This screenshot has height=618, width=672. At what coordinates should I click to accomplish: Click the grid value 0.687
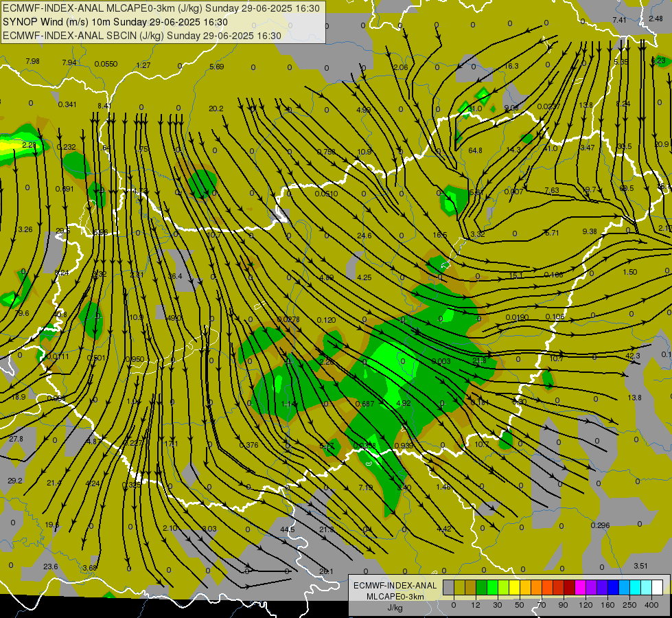[365, 404]
